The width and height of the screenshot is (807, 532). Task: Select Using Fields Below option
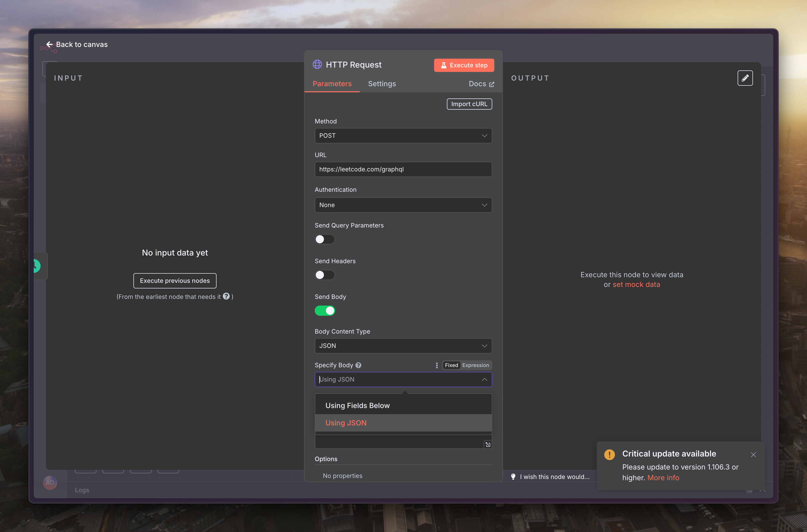[358, 406]
